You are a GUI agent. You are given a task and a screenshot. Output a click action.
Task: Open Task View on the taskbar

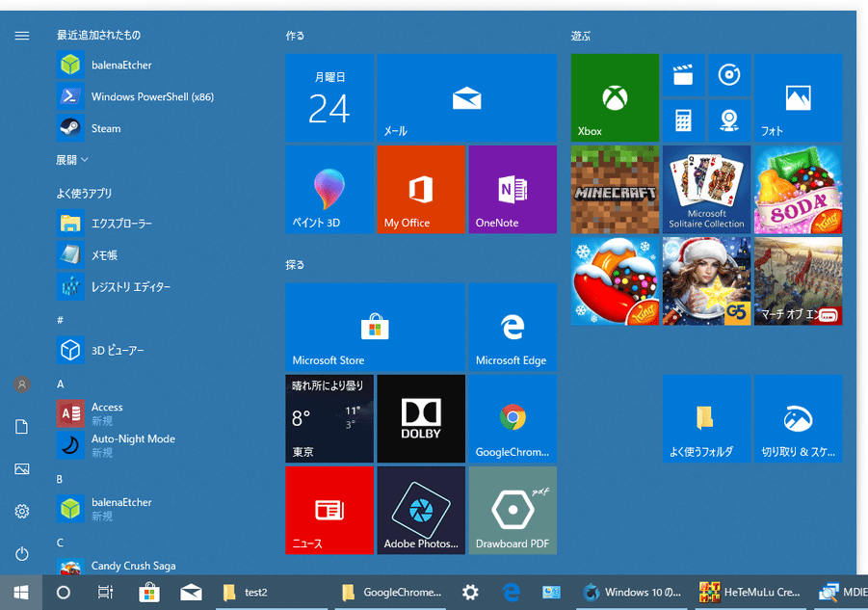tap(105, 593)
